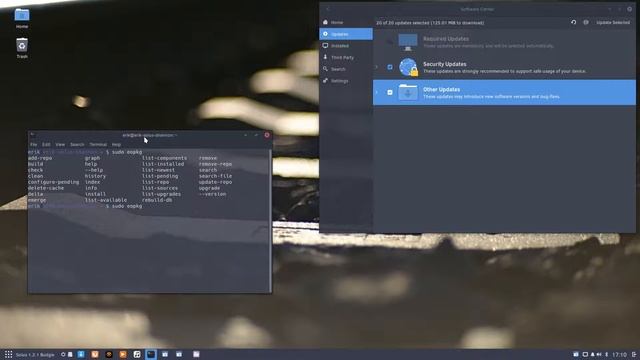The height and width of the screenshot is (360, 640).
Task: Toggle the Security Updates checkbox
Action: (390, 67)
